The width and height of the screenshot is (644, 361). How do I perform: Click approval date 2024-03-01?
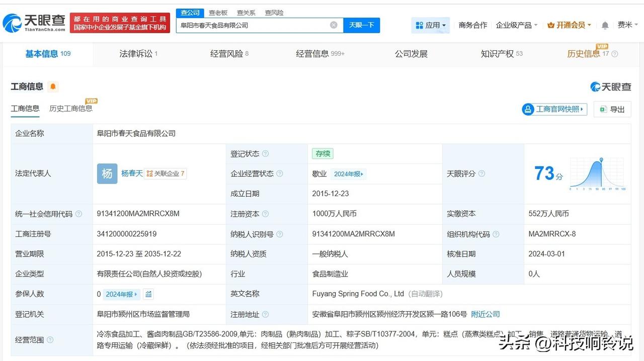coord(546,254)
